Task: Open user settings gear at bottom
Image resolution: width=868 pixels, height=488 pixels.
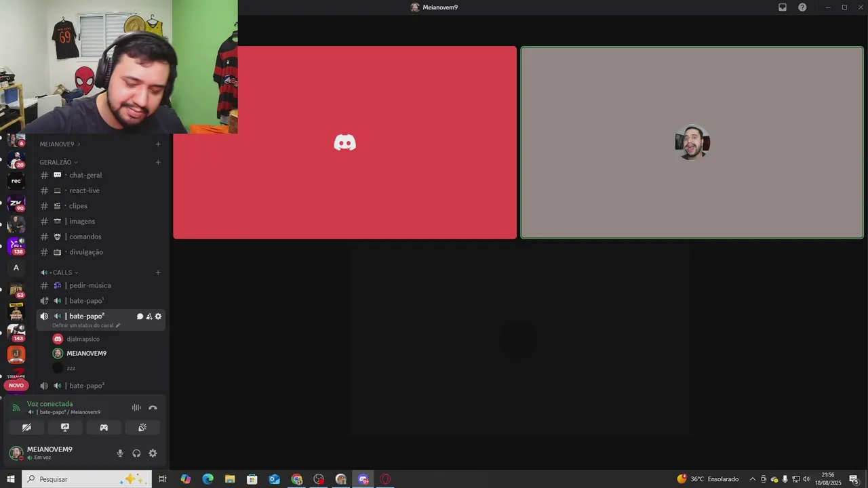Action: tap(153, 453)
